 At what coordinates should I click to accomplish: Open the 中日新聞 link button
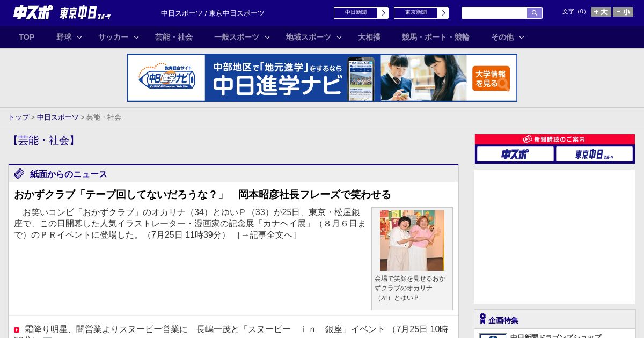pos(361,13)
